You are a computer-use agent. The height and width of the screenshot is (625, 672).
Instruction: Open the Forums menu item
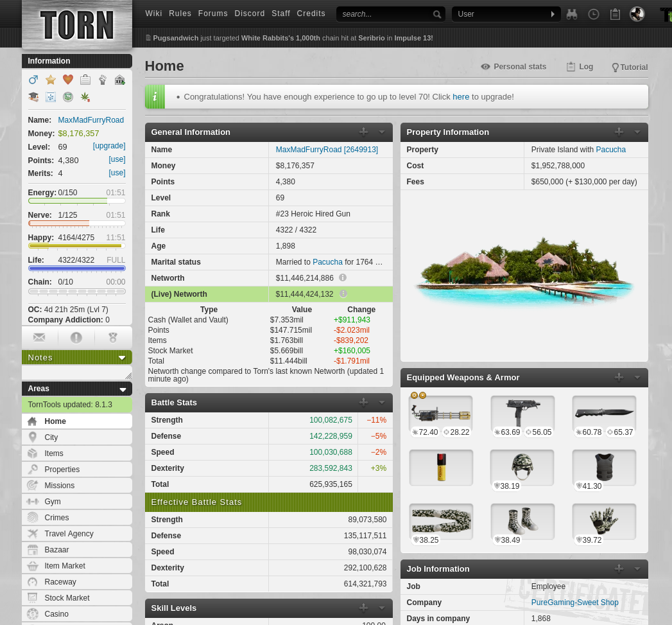(212, 13)
